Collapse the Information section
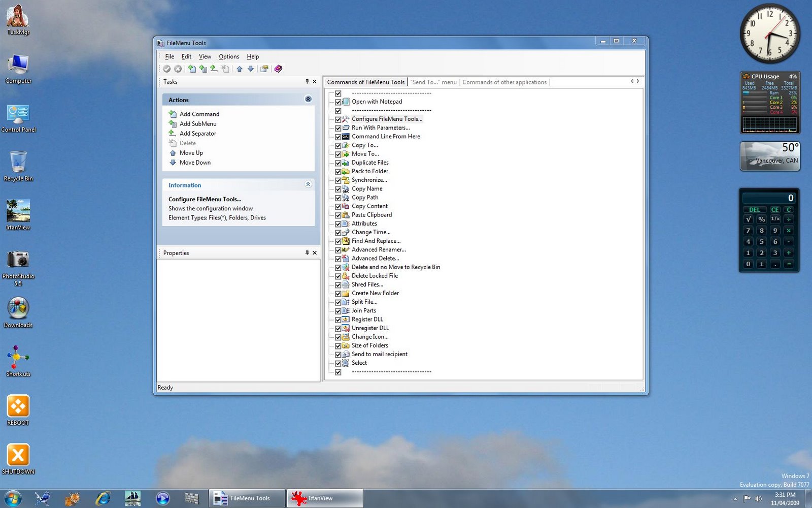 pos(308,184)
